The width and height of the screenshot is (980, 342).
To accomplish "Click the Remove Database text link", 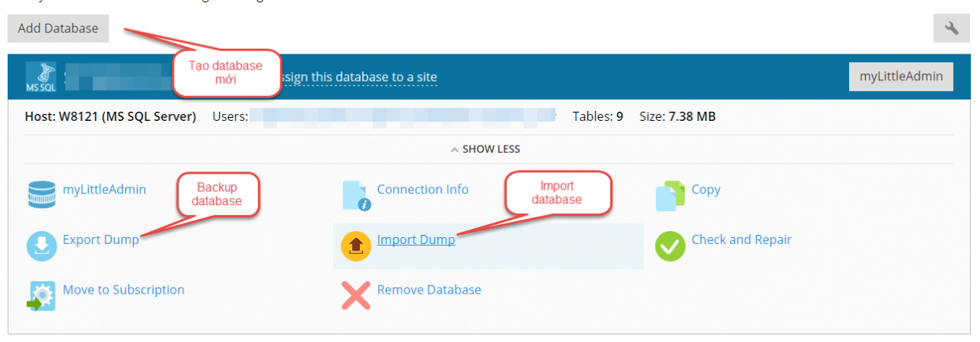I will [x=429, y=290].
